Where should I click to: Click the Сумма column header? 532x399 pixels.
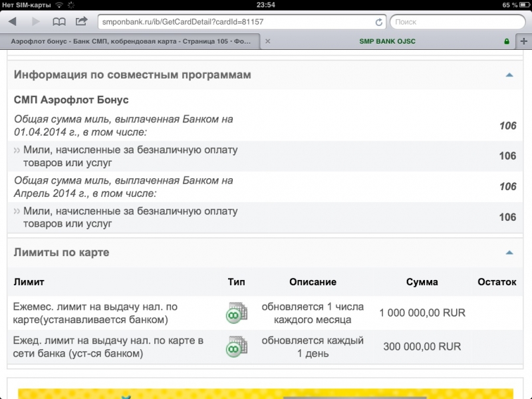422,282
